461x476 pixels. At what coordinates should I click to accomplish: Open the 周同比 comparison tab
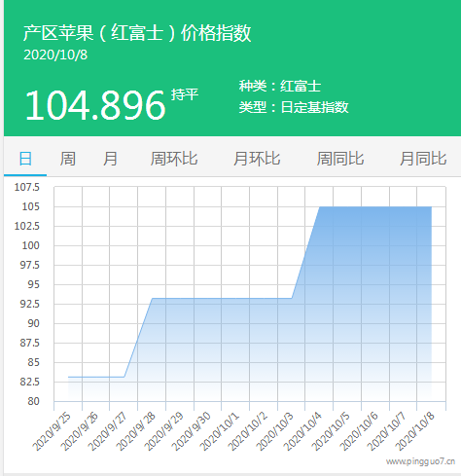coord(340,159)
